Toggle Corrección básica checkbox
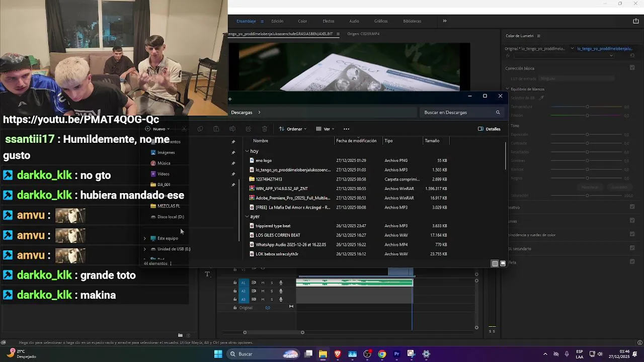Screen dimensions: 644x362 (x=632, y=67)
